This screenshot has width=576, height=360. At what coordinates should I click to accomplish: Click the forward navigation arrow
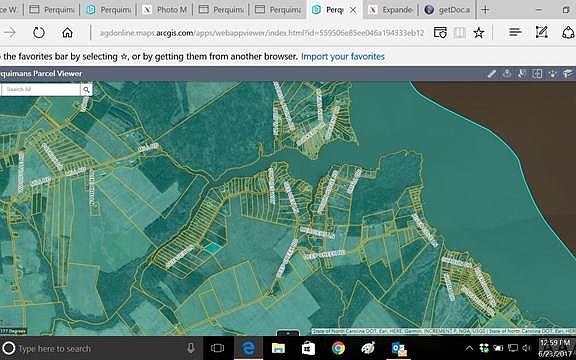10,33
